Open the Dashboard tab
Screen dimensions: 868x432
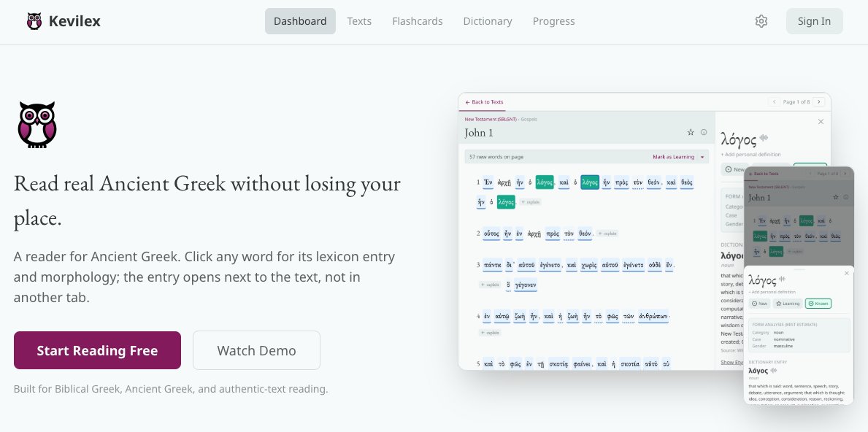click(x=300, y=21)
